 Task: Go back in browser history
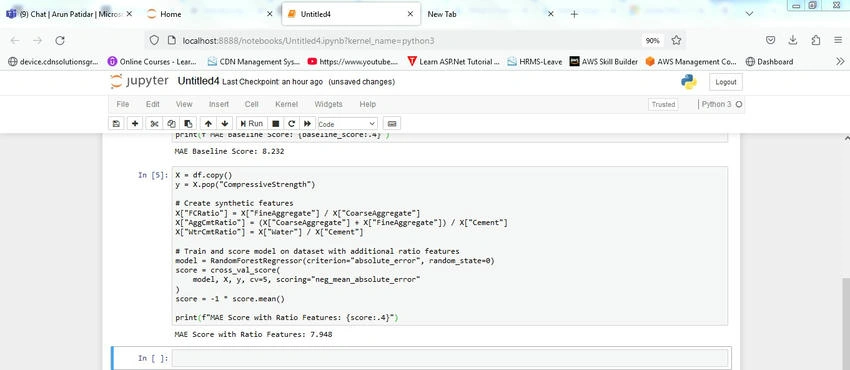(x=15, y=41)
